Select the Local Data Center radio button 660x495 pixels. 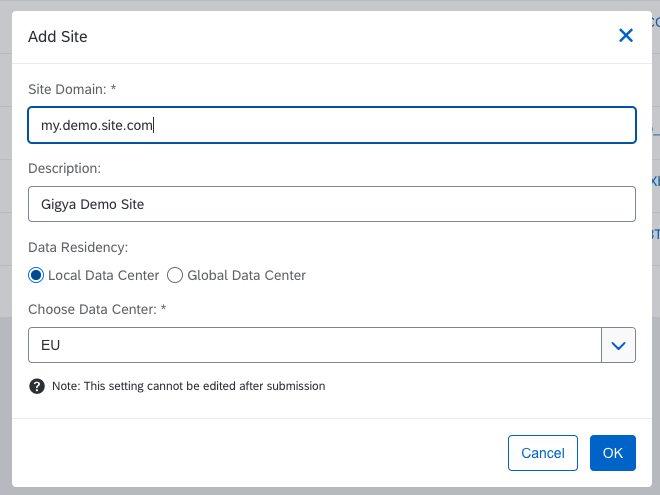click(36, 275)
